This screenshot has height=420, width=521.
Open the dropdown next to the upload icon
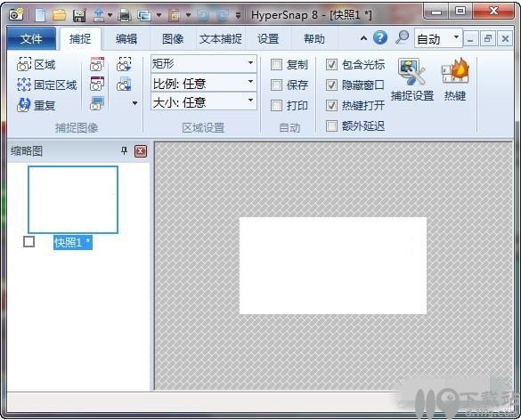[110, 15]
